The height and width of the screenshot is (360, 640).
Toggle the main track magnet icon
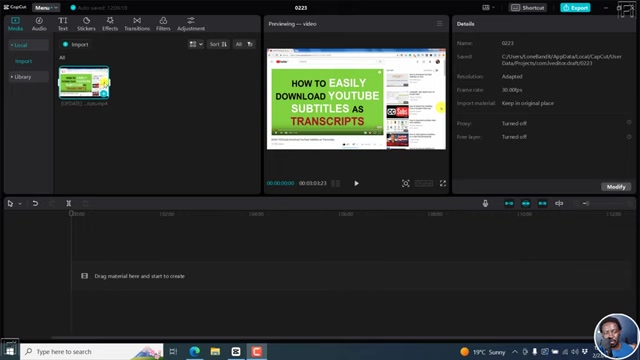[509, 203]
